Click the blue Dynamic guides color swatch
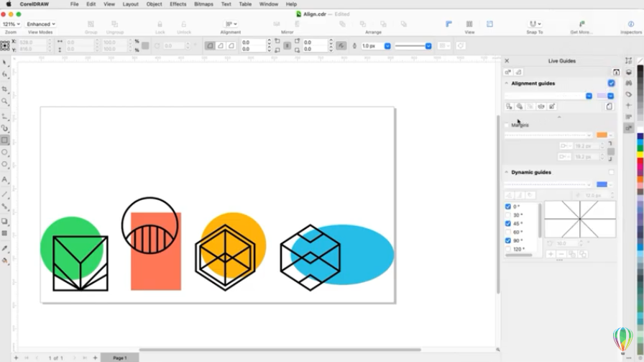Image resolution: width=644 pixels, height=362 pixels. 602,184
